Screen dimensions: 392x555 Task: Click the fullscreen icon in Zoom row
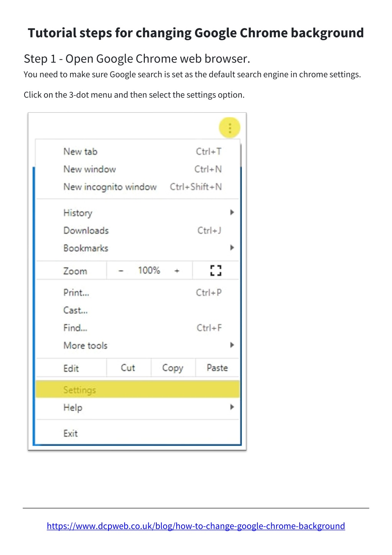[x=216, y=270]
